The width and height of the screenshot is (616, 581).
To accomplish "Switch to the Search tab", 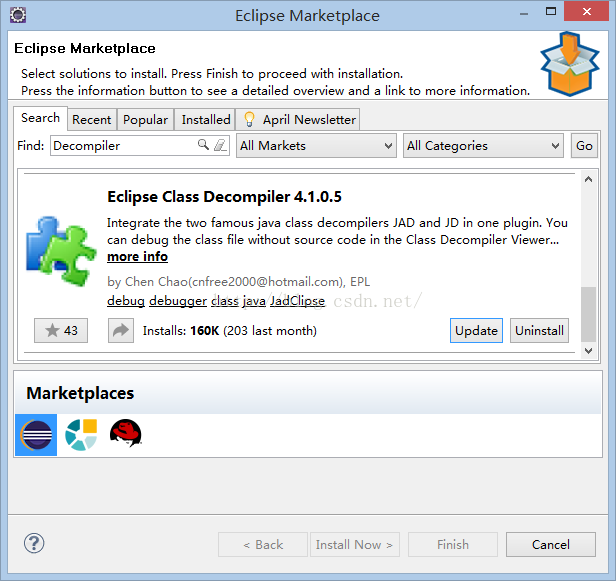I will (40, 118).
